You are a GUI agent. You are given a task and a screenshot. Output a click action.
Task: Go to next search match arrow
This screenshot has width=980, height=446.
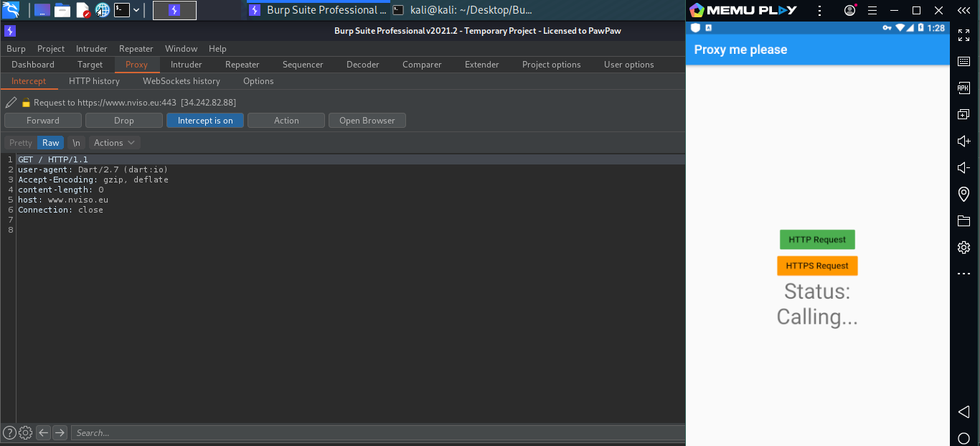(x=60, y=432)
